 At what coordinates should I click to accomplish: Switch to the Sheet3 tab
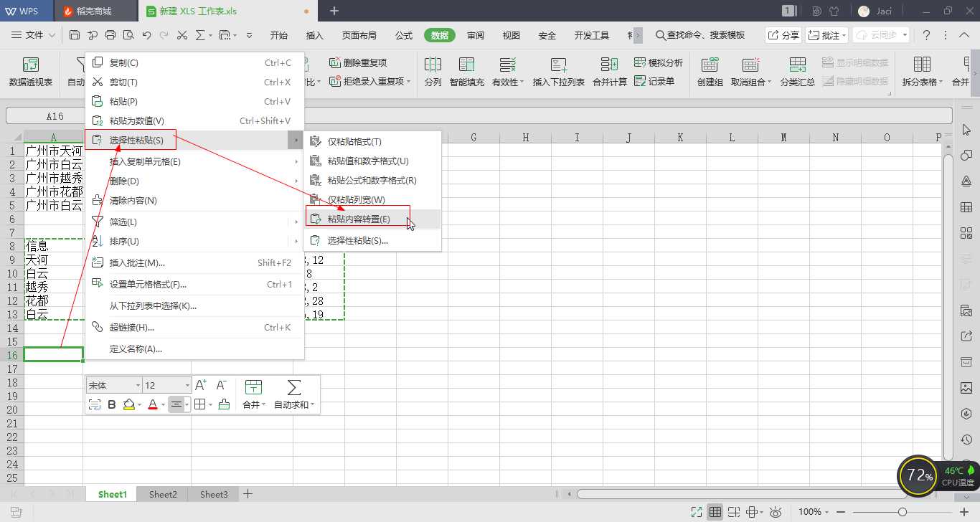[x=214, y=494]
